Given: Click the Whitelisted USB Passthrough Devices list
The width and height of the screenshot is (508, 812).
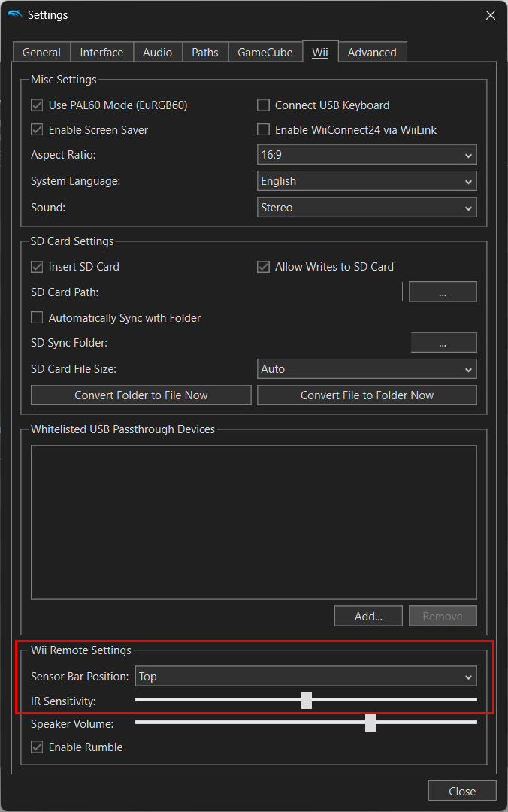Looking at the screenshot, I should (253, 522).
